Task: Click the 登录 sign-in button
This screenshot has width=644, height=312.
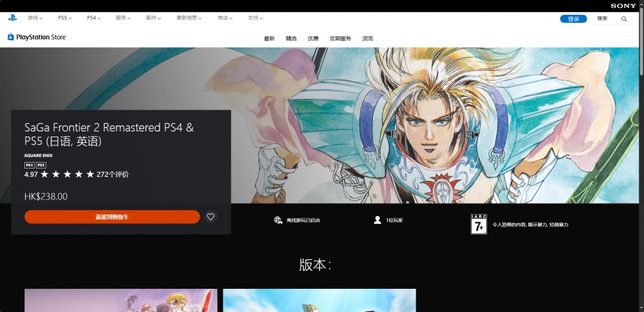Action: click(573, 19)
